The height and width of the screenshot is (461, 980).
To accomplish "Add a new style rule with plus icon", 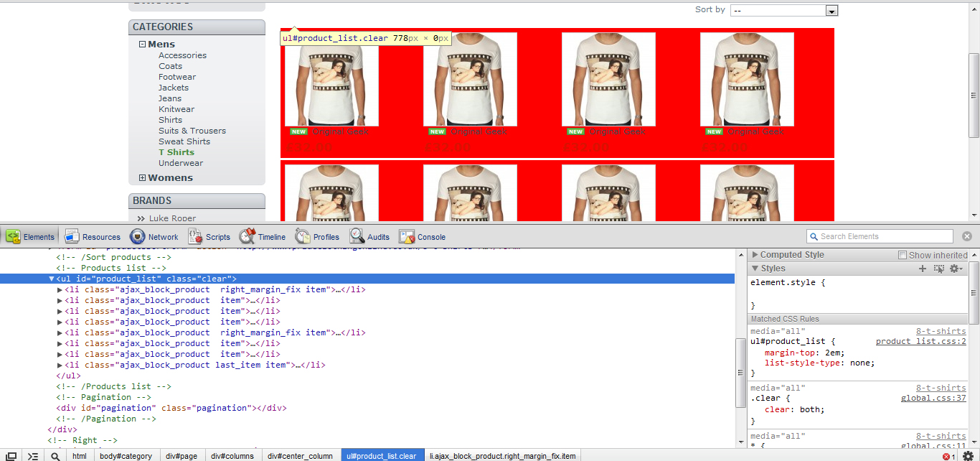I will tap(923, 269).
